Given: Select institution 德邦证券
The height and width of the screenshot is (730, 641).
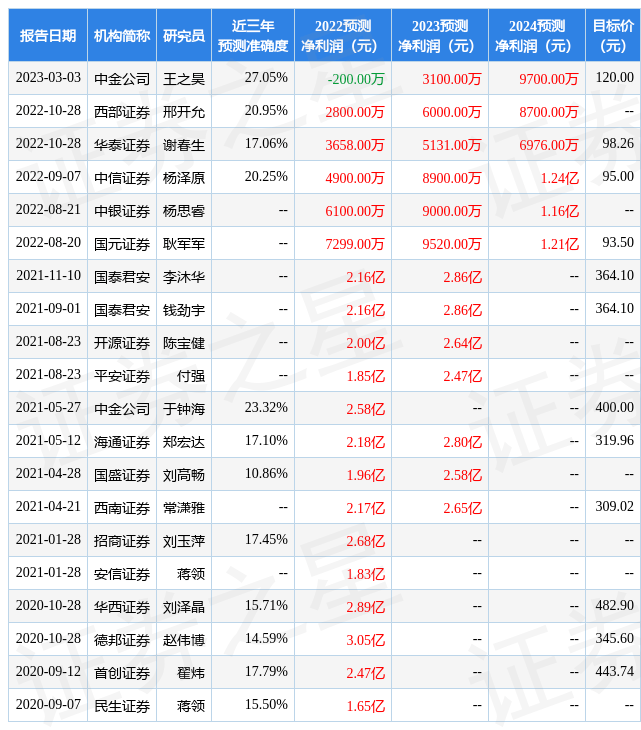Looking at the screenshot, I should tap(122, 641).
